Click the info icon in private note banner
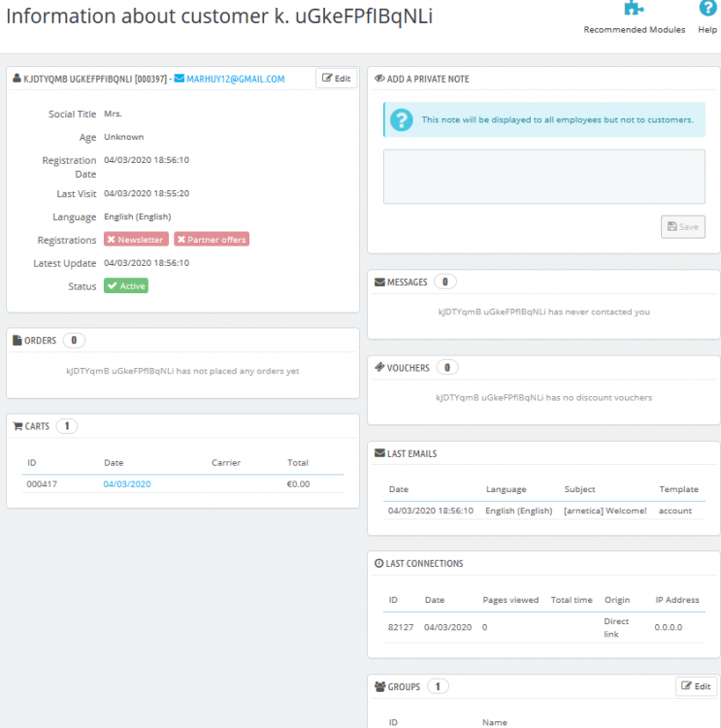This screenshot has height=728, width=721. coord(402,119)
